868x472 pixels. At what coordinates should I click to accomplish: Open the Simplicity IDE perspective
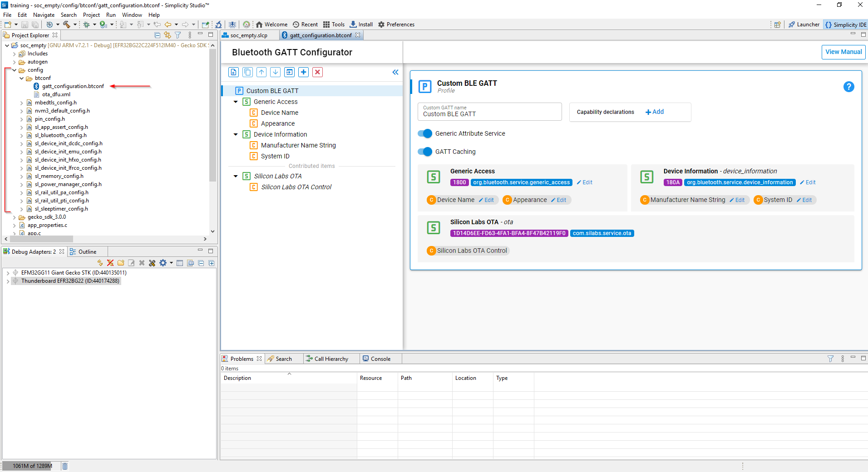pyautogui.click(x=845, y=25)
